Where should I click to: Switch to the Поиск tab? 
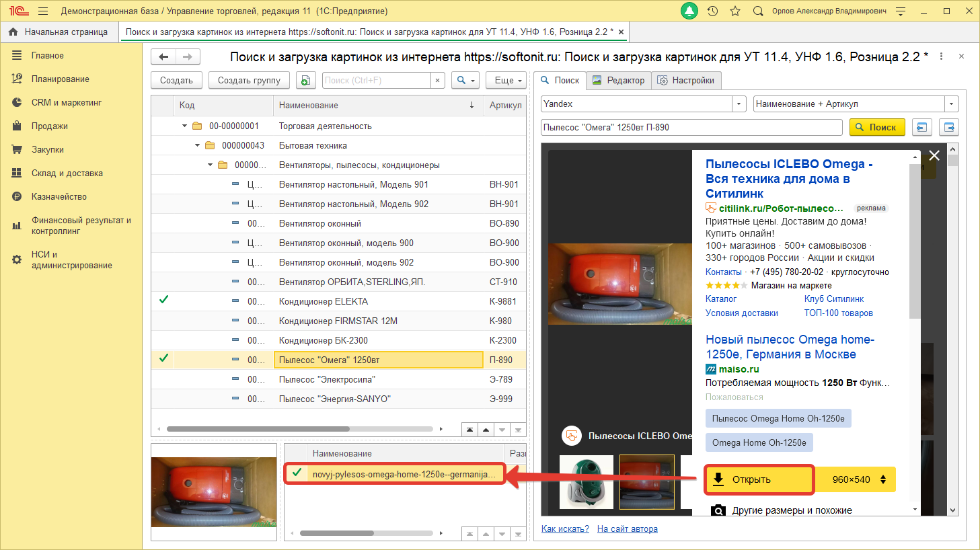[x=560, y=80]
